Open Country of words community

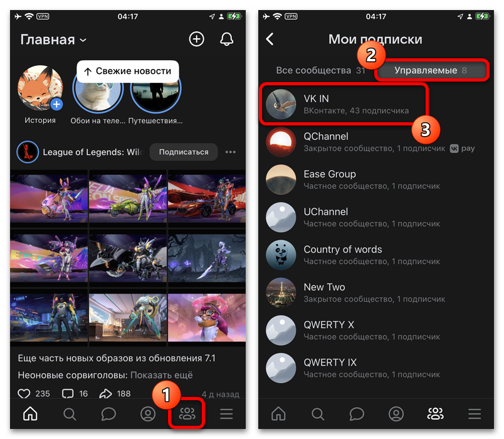click(x=375, y=255)
